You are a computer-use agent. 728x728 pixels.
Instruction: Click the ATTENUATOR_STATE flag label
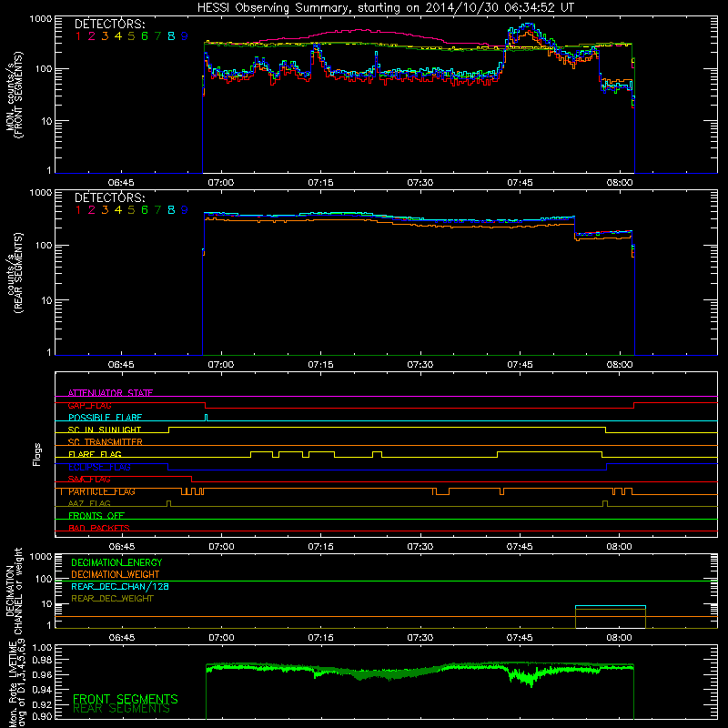(x=110, y=393)
